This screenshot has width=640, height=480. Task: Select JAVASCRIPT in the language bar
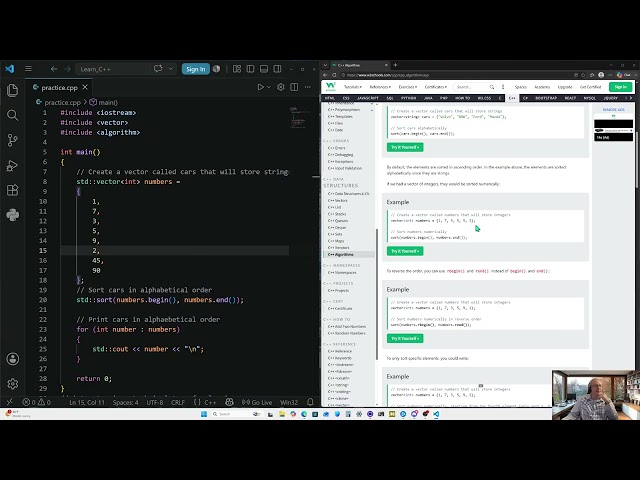click(368, 98)
